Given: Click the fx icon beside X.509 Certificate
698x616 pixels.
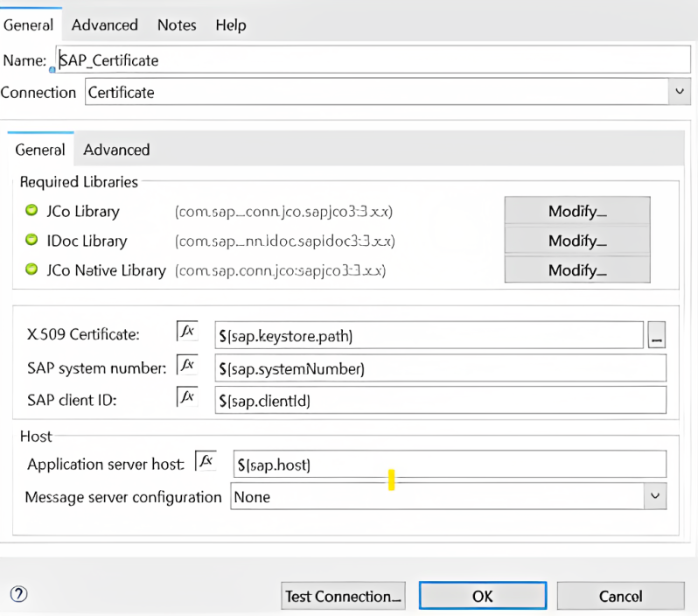Looking at the screenshot, I should point(187,332).
